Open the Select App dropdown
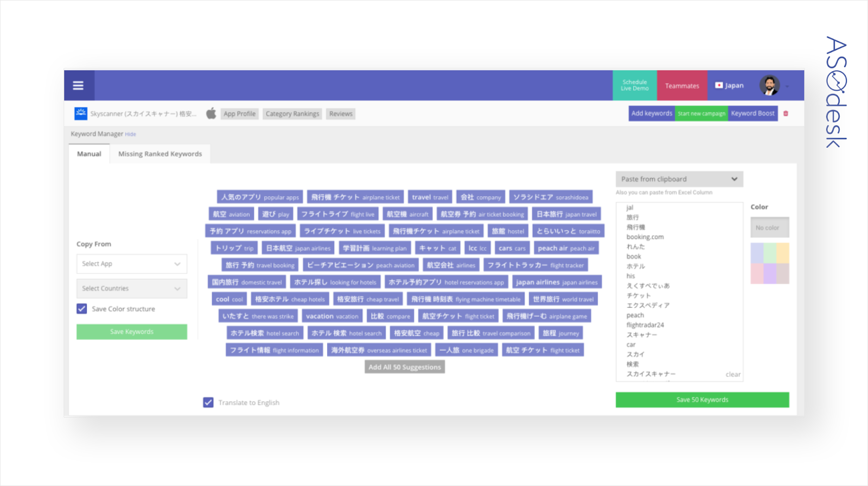The height and width of the screenshot is (486, 868). [132, 264]
